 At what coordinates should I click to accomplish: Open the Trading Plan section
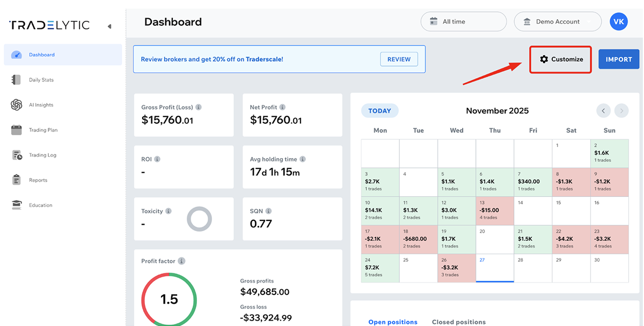17,130
